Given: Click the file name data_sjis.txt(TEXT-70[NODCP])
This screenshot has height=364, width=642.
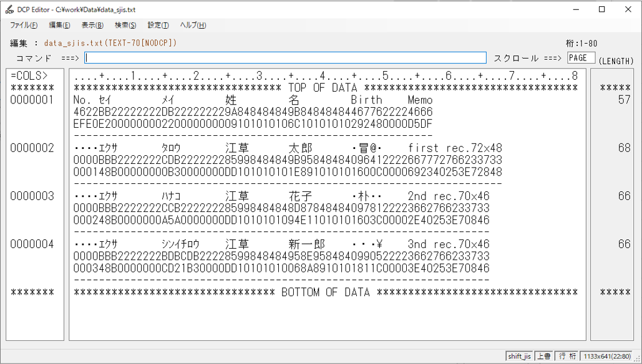Looking at the screenshot, I should [110, 43].
